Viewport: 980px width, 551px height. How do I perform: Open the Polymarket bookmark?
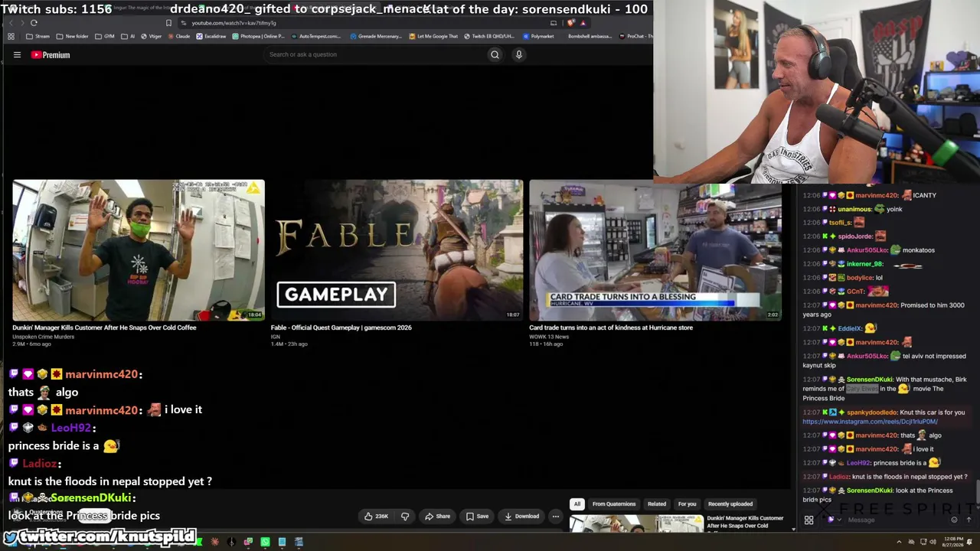[x=538, y=36]
